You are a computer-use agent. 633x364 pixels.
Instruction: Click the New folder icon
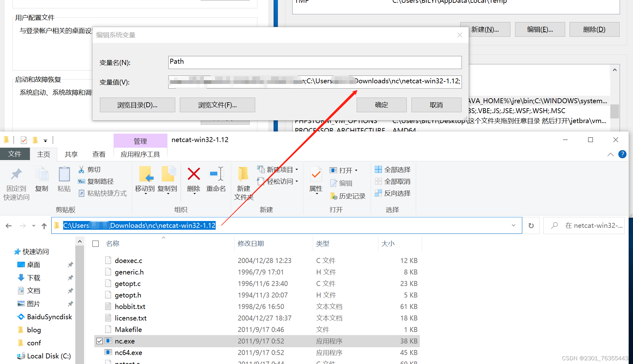243,174
